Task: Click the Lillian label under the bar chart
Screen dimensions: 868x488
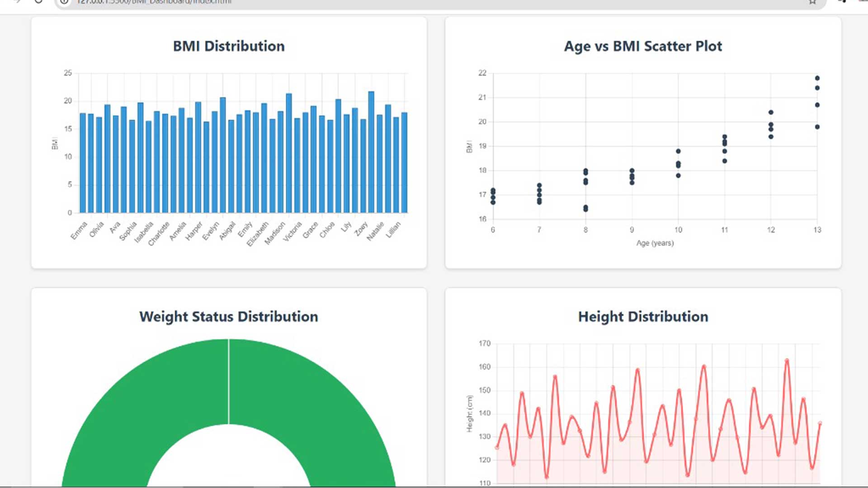Action: point(393,230)
